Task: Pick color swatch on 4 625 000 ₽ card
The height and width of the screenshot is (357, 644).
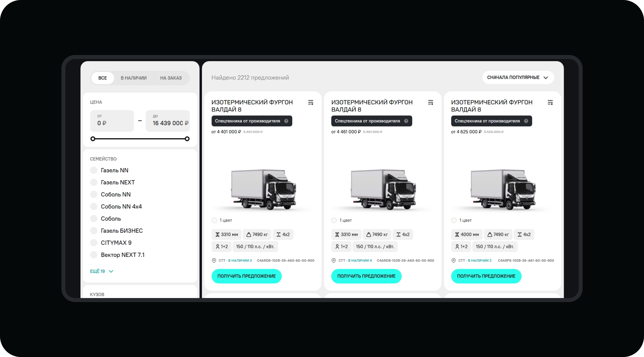Action: click(454, 220)
